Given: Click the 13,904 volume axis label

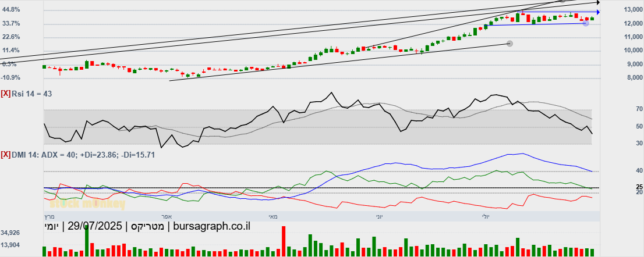Looking at the screenshot, I should [10, 245].
